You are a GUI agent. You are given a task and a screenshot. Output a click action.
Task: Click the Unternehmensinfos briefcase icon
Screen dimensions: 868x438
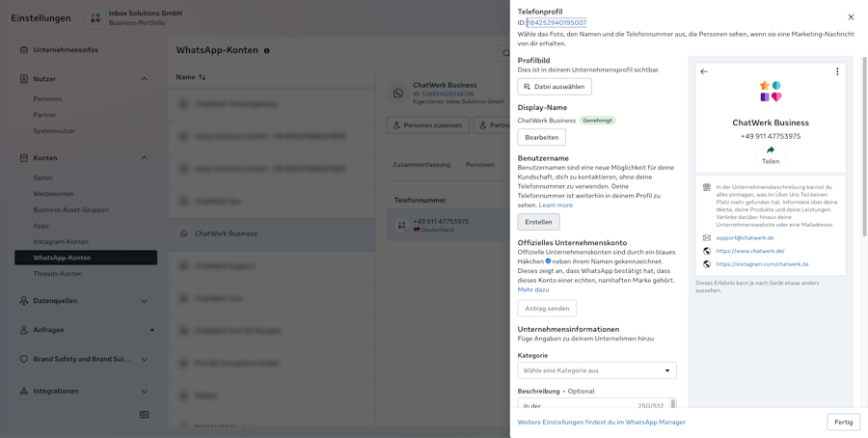coord(24,50)
